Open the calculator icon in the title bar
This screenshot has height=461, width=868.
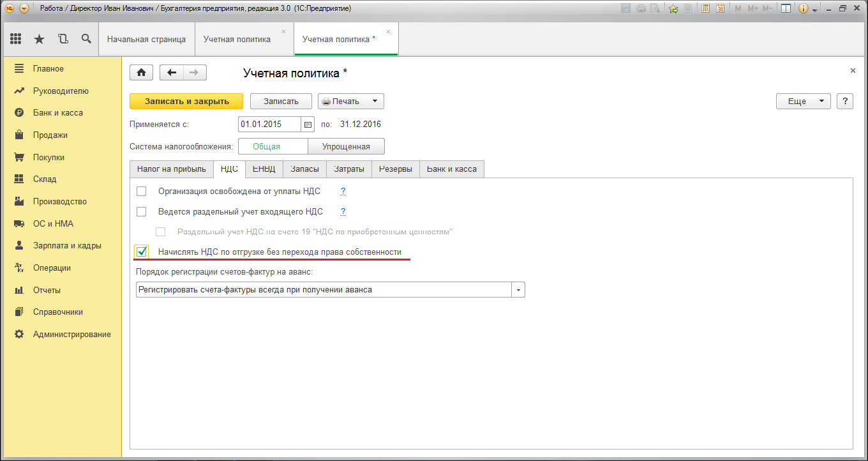coord(705,9)
